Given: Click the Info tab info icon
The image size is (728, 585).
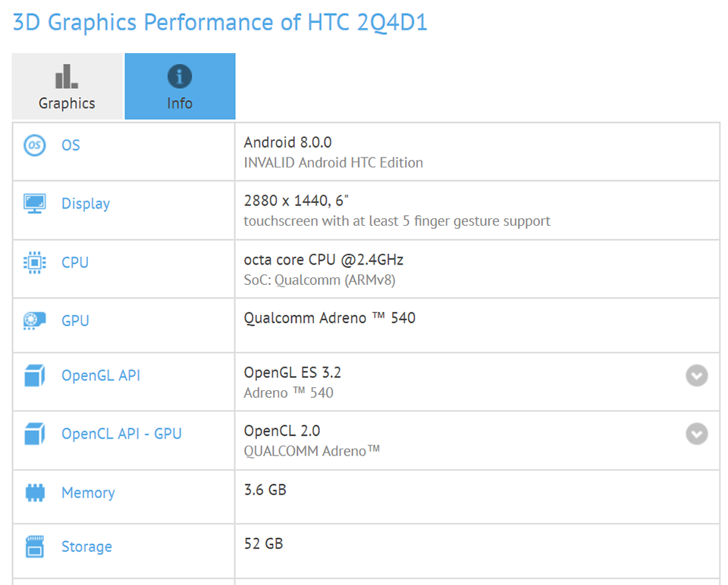Looking at the screenshot, I should [180, 76].
